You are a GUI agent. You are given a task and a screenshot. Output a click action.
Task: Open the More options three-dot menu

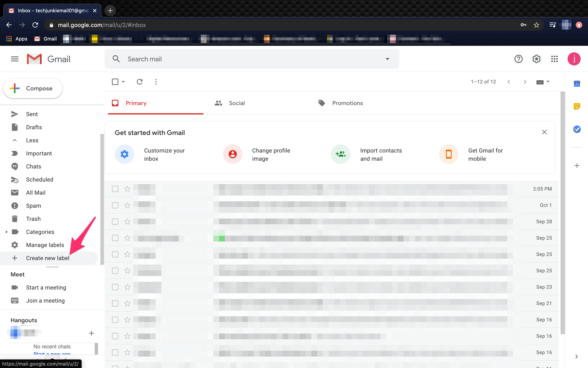pos(156,82)
